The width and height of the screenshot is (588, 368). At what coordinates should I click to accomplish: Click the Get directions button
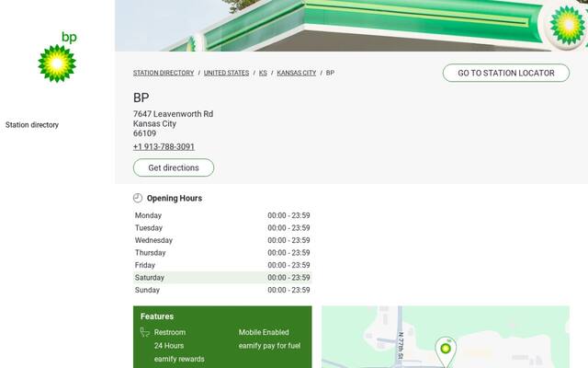pyautogui.click(x=174, y=167)
